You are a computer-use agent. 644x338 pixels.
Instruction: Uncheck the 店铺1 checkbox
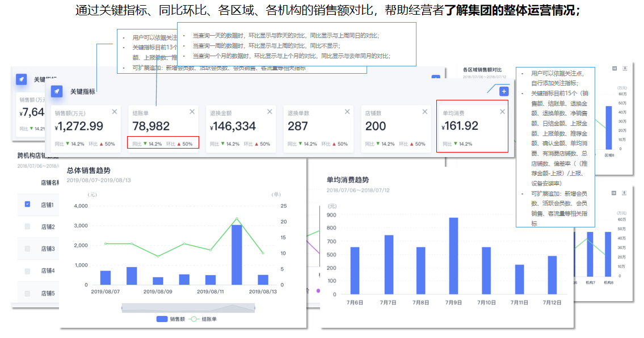[x=27, y=204]
